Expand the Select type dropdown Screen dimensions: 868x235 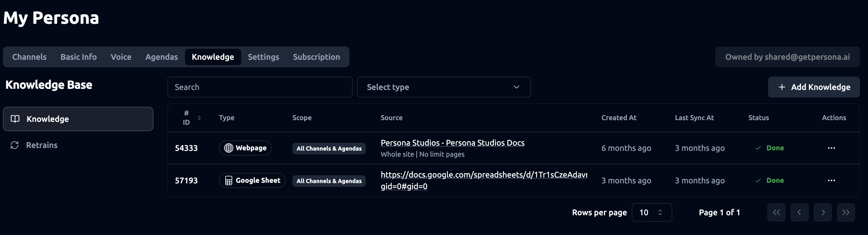pos(444,87)
